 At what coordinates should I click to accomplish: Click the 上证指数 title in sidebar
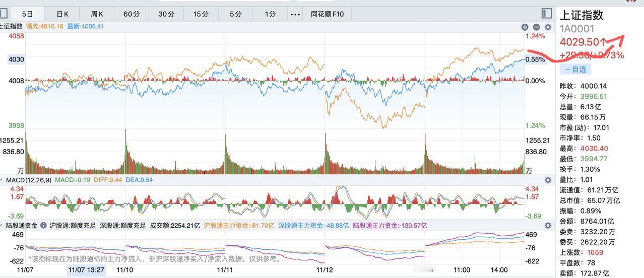point(582,16)
